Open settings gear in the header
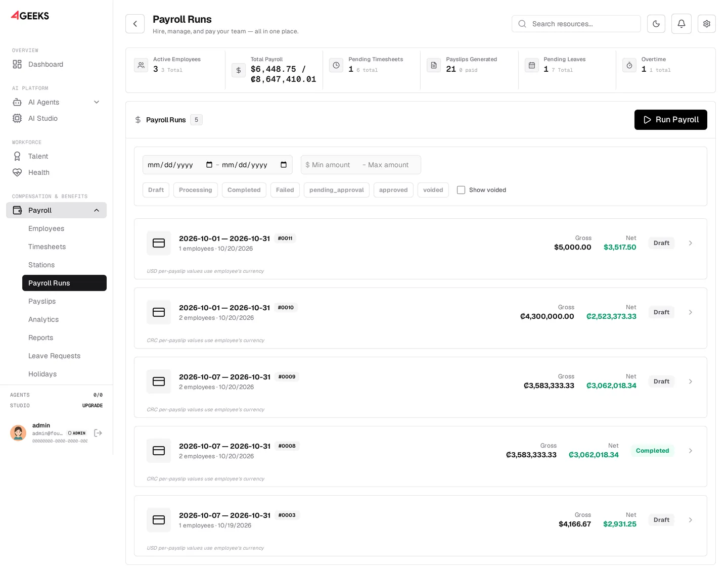Image resolution: width=728 pixels, height=577 pixels. [x=707, y=24]
